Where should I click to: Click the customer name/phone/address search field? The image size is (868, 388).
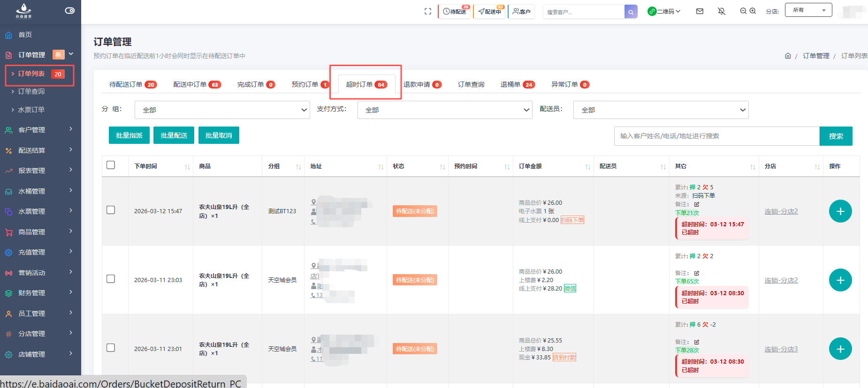click(x=716, y=136)
